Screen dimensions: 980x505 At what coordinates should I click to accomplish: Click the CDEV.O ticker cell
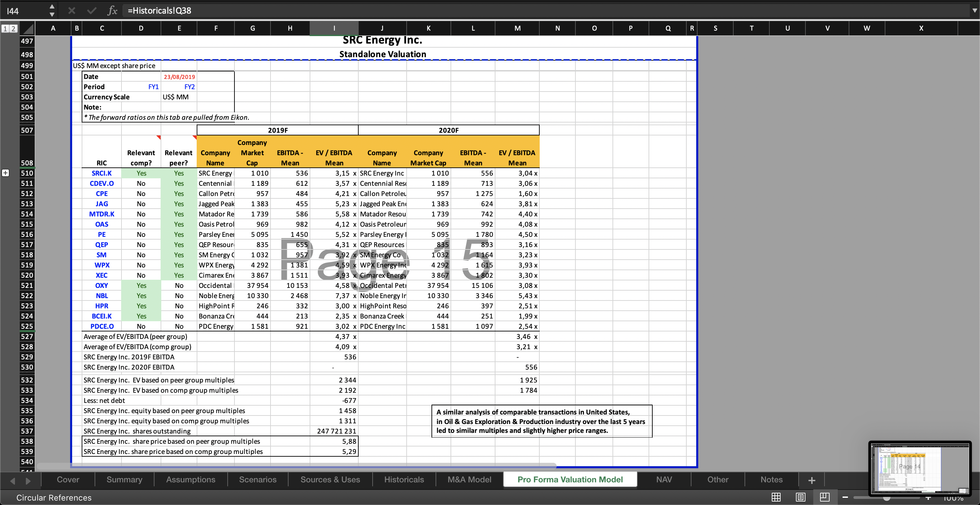coord(102,183)
